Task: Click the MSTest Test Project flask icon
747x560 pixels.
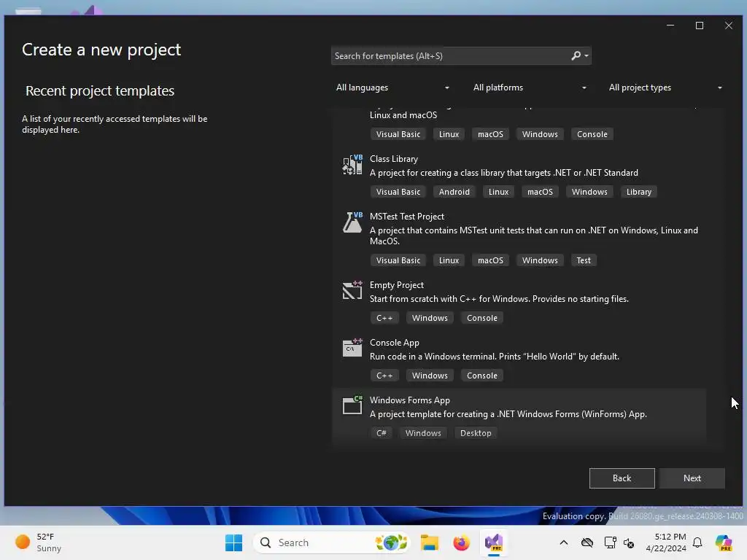Action: (x=352, y=222)
